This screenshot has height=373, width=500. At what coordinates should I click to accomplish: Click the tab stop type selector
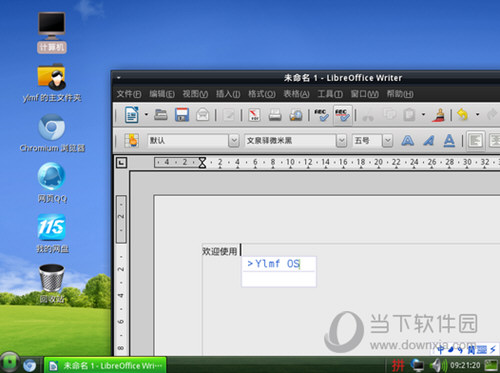tap(121, 163)
